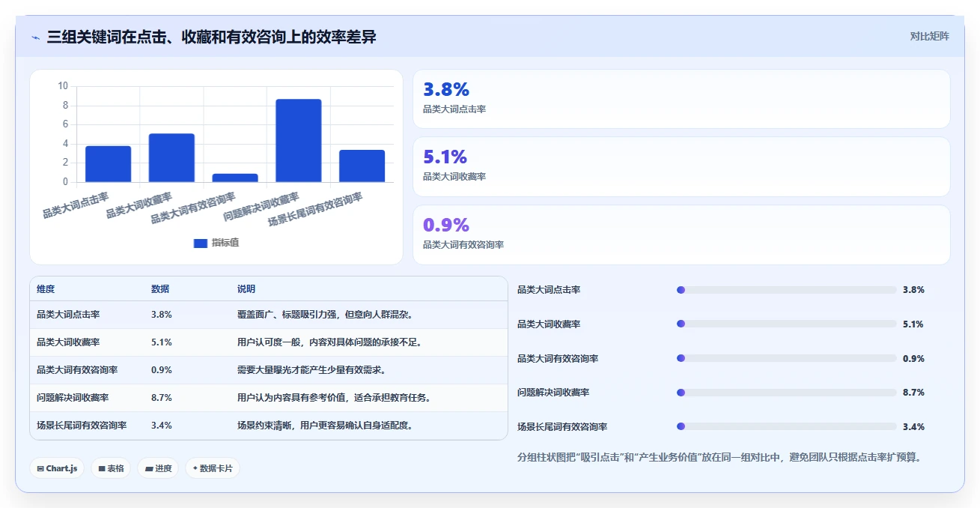Click the 数据 table column header

click(x=160, y=289)
